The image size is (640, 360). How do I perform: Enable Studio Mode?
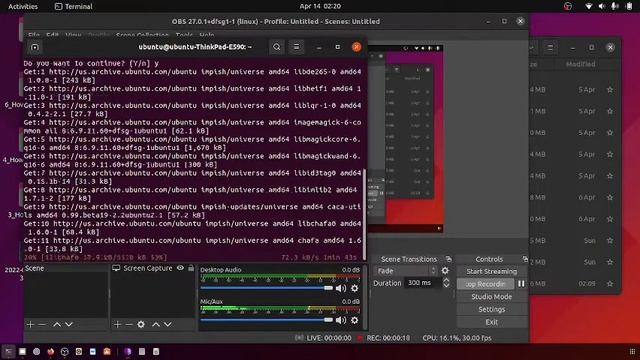point(491,297)
